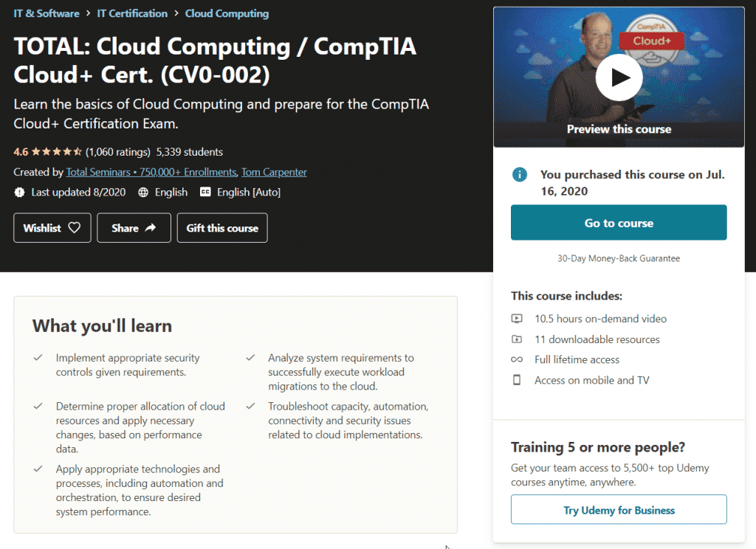Open the IT & Software breadcrumb
This screenshot has width=756, height=549.
coord(47,13)
